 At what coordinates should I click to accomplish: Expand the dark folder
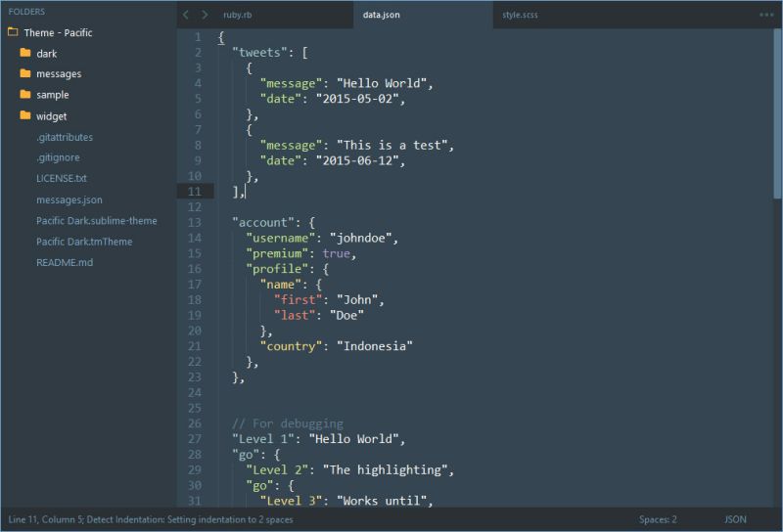[x=46, y=54]
